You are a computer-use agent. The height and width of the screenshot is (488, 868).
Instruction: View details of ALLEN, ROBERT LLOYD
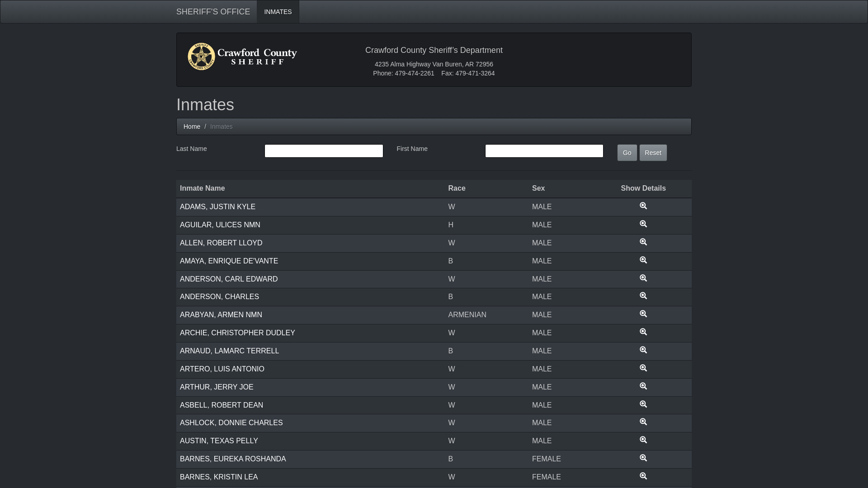(643, 242)
